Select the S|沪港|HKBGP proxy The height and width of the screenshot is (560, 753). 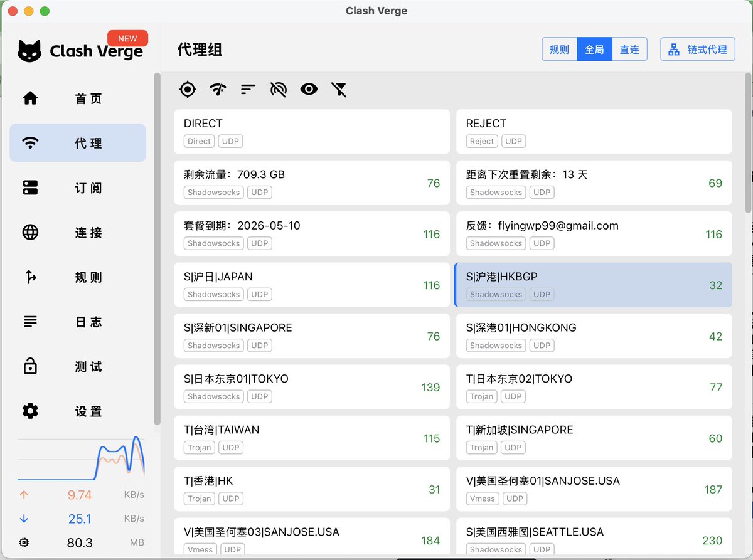[x=594, y=285]
